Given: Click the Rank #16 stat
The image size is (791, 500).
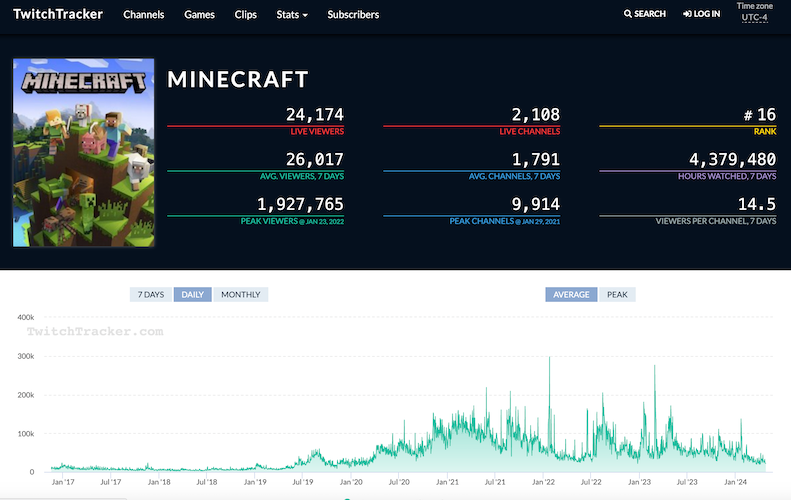Looking at the screenshot, I should (759, 116).
